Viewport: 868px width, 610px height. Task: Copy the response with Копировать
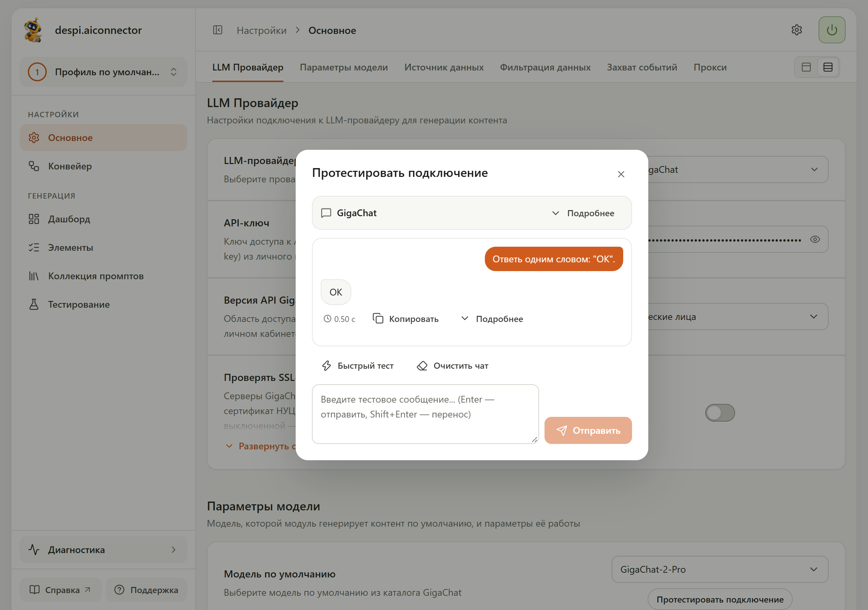coord(406,319)
